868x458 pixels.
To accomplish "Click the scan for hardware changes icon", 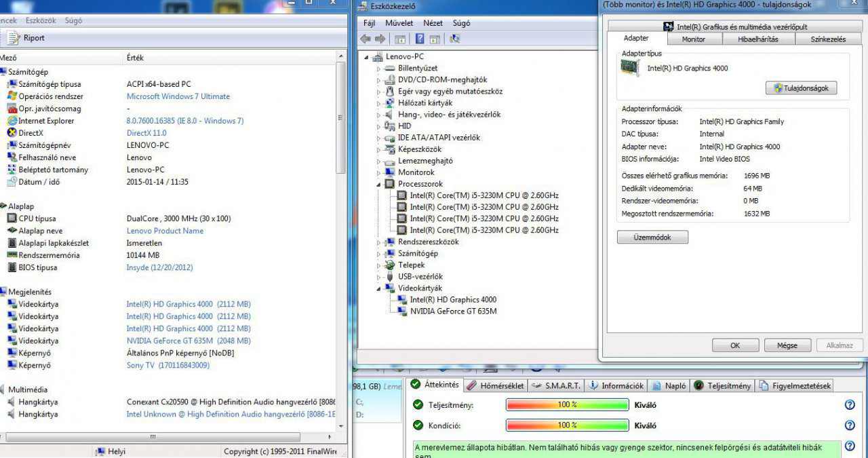I will [x=454, y=39].
